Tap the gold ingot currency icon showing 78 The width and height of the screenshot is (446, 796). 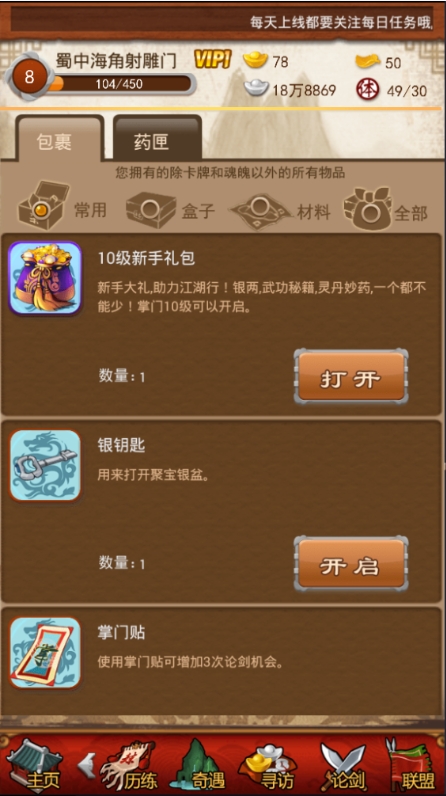pos(255,60)
